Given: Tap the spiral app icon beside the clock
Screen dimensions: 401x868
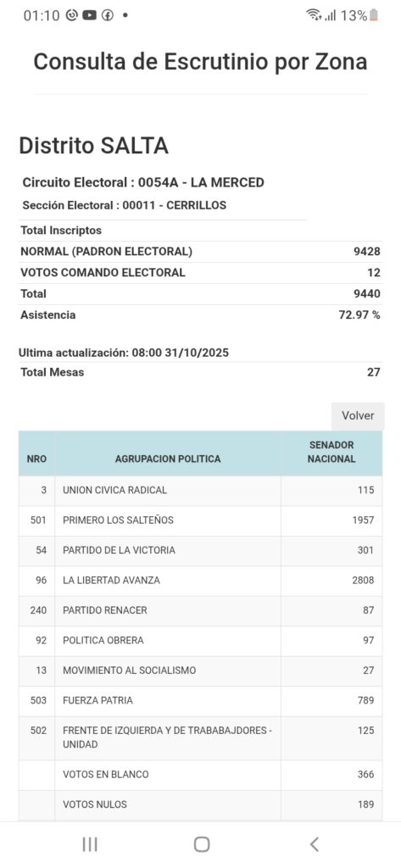Looking at the screenshot, I should click(x=71, y=15).
